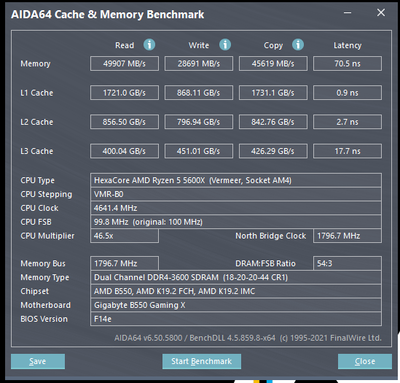This screenshot has height=383, width=400.
Task: Click the Read info icon
Action: click(149, 45)
